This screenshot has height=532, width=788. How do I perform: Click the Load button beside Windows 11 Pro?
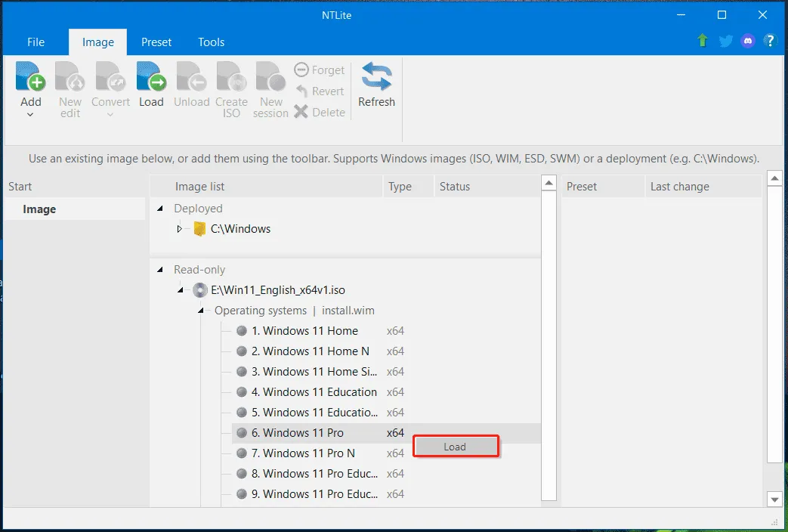pyautogui.click(x=456, y=447)
